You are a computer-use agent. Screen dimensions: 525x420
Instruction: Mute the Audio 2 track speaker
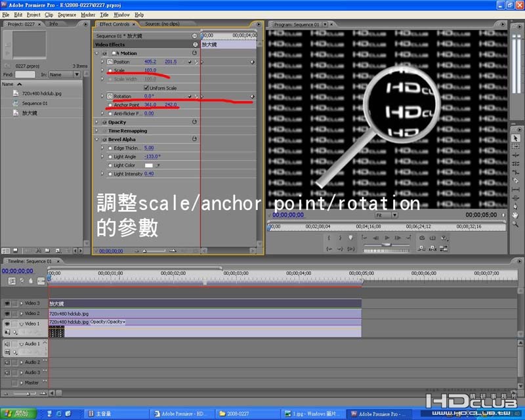(x=7, y=362)
